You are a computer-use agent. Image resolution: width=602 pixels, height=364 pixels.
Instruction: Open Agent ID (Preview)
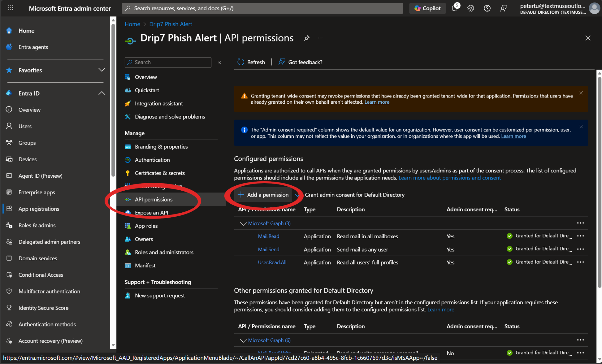pos(40,176)
